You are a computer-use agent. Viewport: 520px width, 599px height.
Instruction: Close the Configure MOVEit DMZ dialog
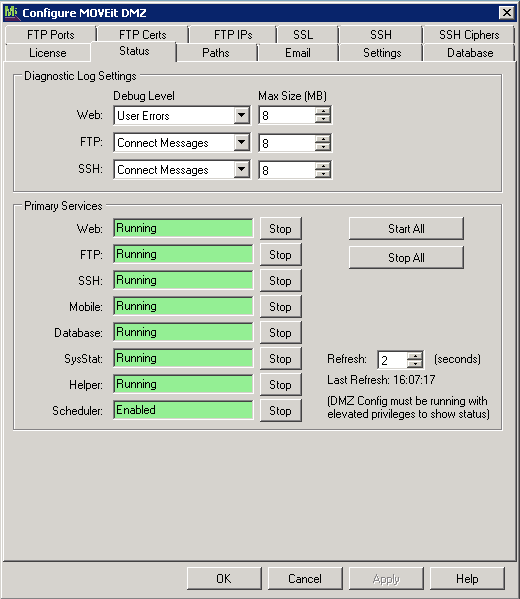click(506, 13)
